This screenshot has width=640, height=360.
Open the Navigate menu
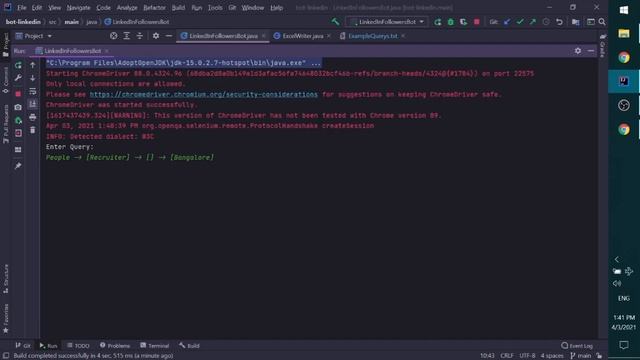(x=78, y=7)
